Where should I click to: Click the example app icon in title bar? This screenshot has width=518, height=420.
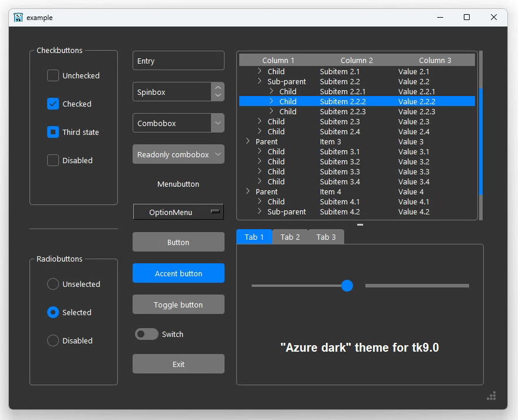pyautogui.click(x=18, y=17)
